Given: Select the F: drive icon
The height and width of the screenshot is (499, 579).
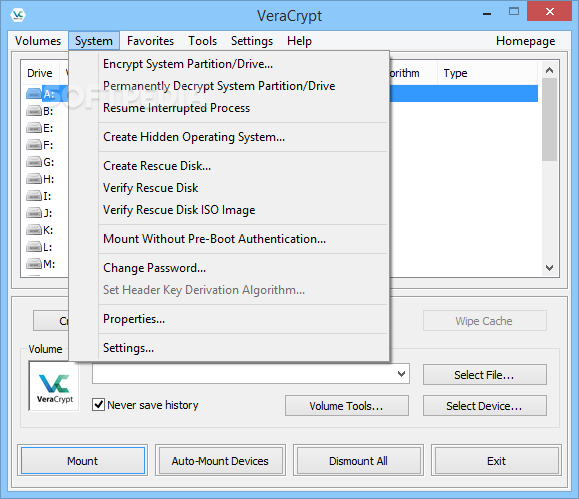Looking at the screenshot, I should [x=34, y=145].
